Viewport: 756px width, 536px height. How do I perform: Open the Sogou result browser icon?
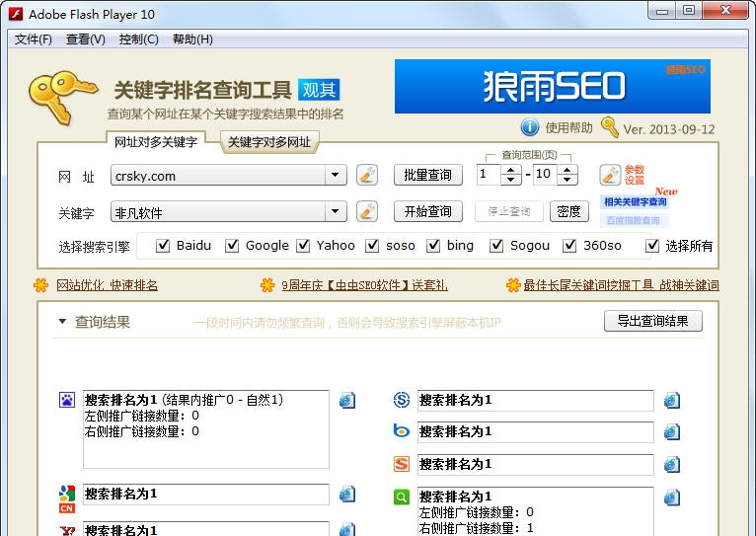672,465
